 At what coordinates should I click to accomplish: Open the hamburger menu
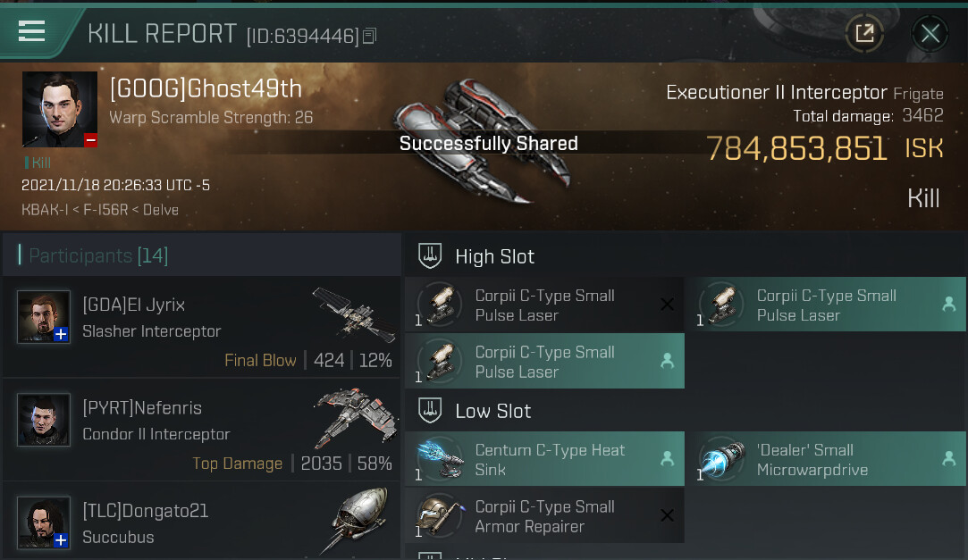pyautogui.click(x=31, y=31)
